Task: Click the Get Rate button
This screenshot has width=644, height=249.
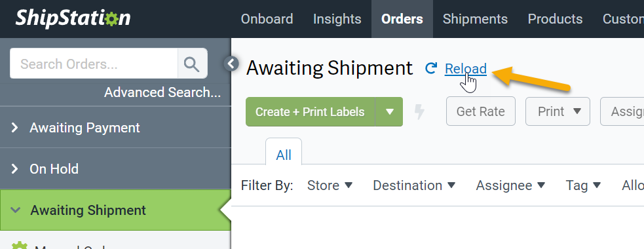Action: point(480,111)
